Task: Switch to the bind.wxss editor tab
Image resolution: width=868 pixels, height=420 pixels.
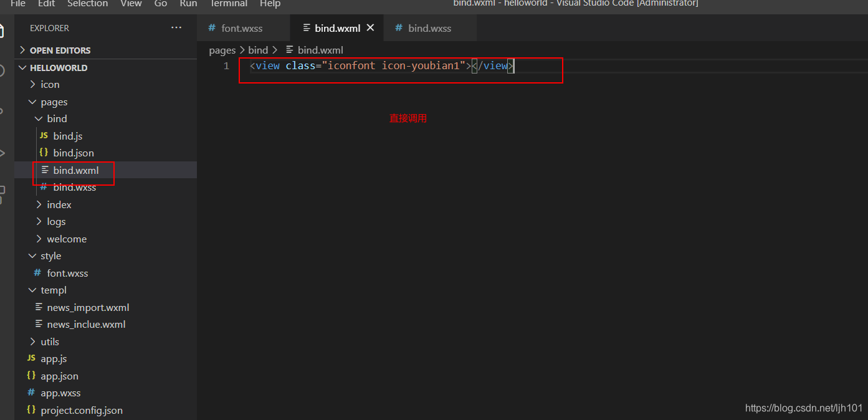Action: 430,28
